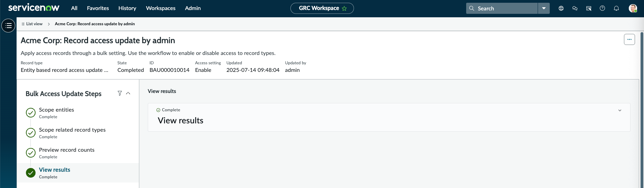Click the record title heading
Screen dimensions: 644x188
(x=98, y=40)
